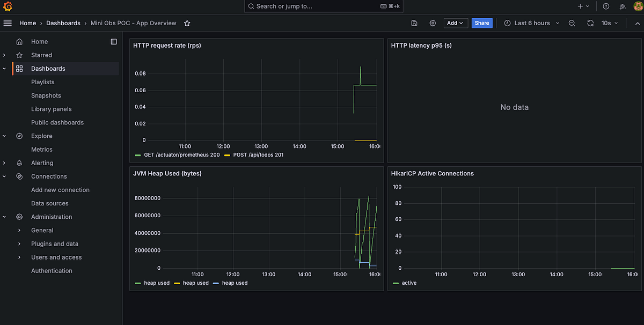This screenshot has width=644, height=325.
Task: Open the help question mark icon
Action: [606, 6]
